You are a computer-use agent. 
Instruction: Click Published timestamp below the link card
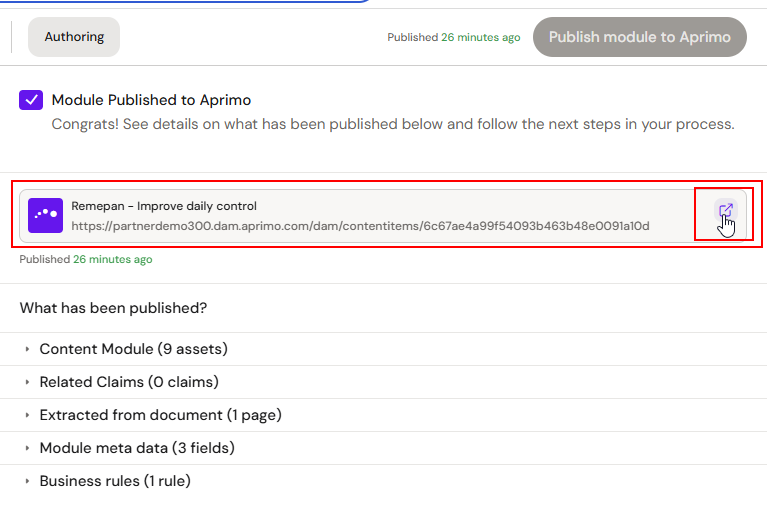86,259
